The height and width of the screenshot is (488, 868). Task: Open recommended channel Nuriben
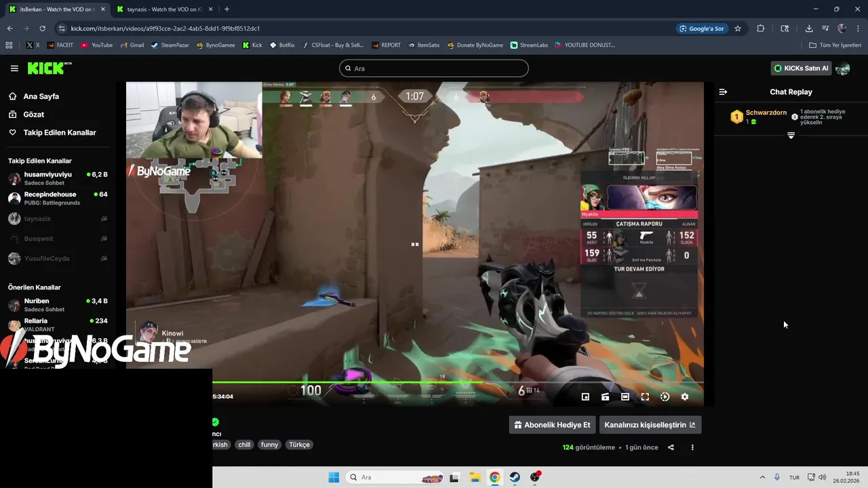(58, 304)
